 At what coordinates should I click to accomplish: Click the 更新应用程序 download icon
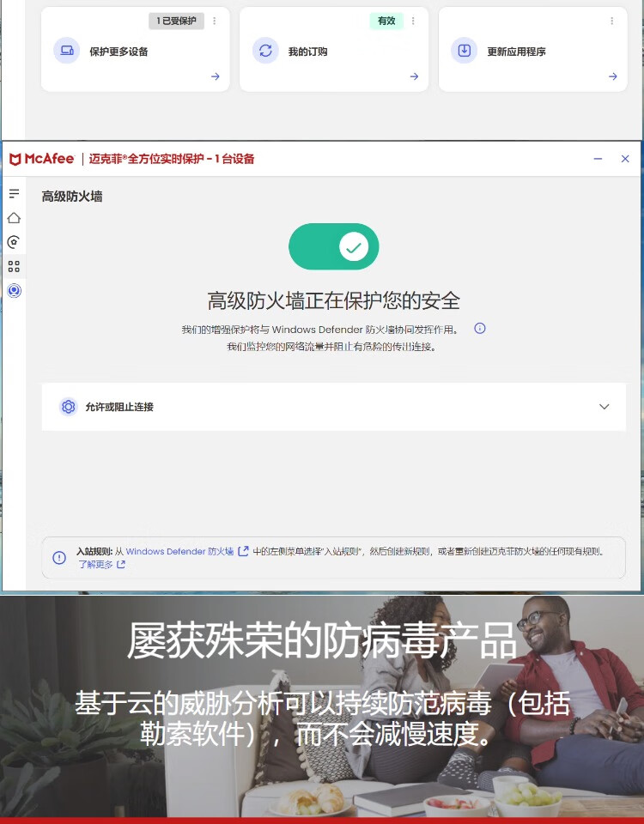(465, 51)
